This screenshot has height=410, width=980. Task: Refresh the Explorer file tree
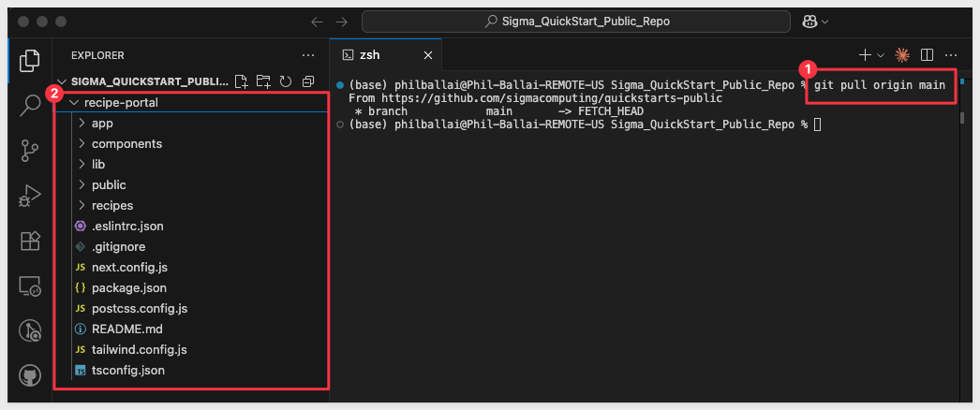click(286, 81)
